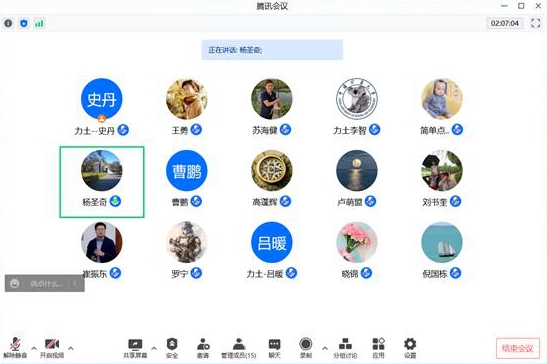The width and height of the screenshot is (547, 364).
Task: Click the red end meeting button
Action: pyautogui.click(x=518, y=348)
